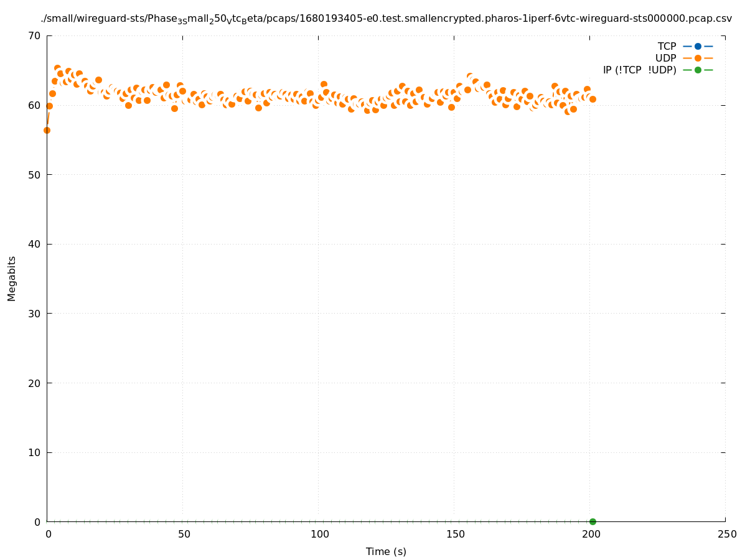
Task: Select the first UDP point at time zero
Action: (x=47, y=130)
